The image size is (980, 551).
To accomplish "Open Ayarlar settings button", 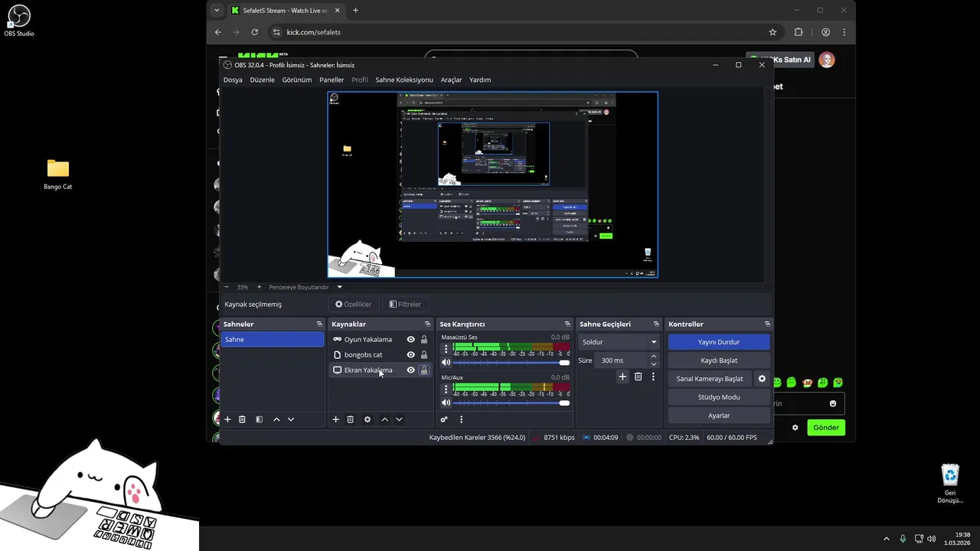I will pos(719,416).
